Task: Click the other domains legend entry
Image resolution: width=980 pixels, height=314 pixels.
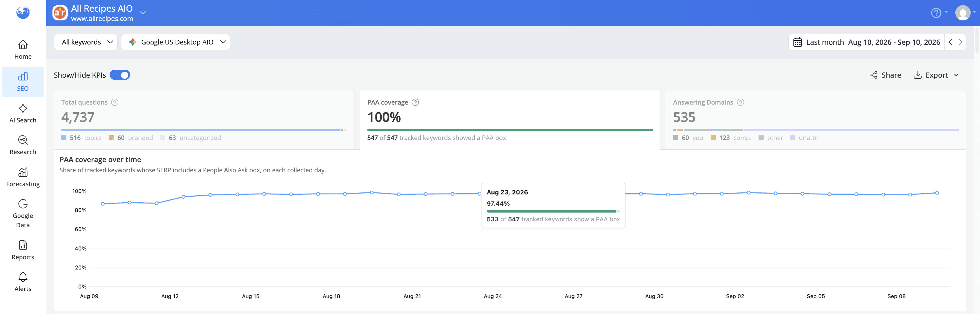Action: pos(771,138)
